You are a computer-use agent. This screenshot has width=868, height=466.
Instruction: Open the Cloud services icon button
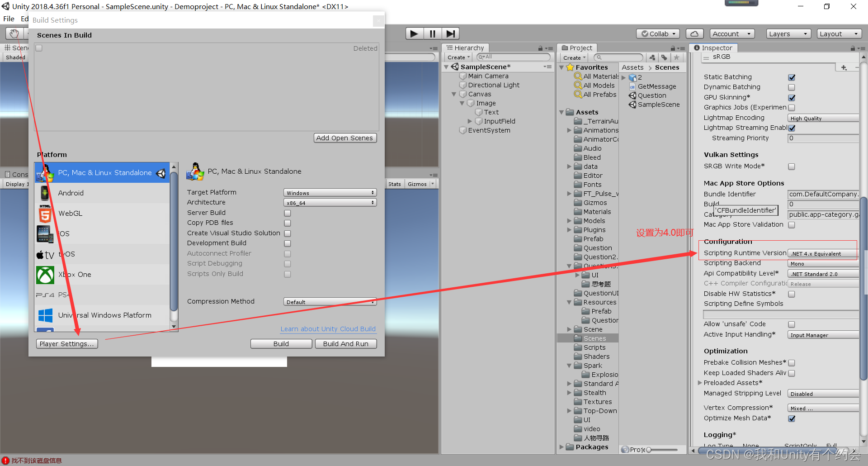pos(695,33)
